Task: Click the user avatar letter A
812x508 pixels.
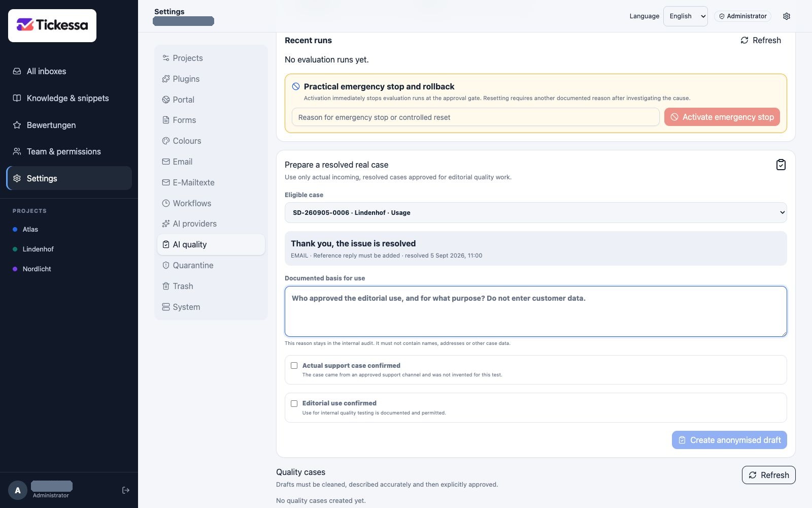Action: pos(18,490)
